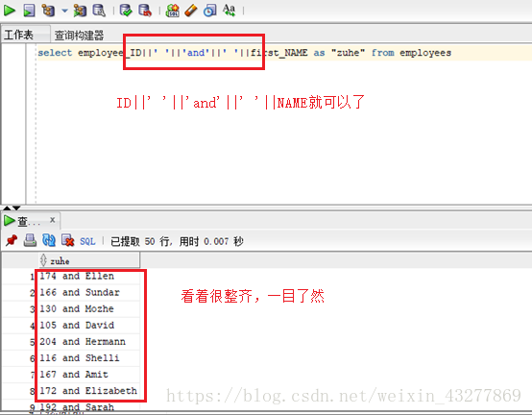Screen dimensions: 532x415
Task: Click the Run Script toolbar icon
Action: (x=29, y=11)
